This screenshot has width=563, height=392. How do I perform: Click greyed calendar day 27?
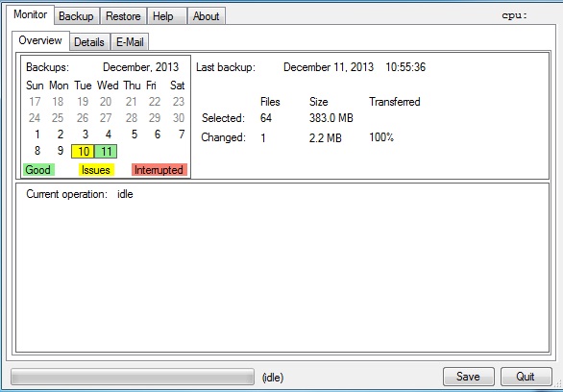pos(106,118)
